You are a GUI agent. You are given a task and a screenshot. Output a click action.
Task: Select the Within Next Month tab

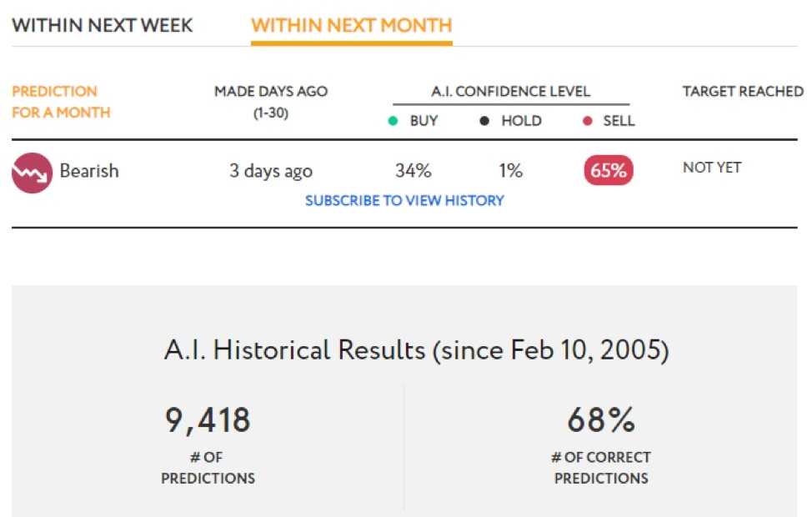pyautogui.click(x=352, y=25)
